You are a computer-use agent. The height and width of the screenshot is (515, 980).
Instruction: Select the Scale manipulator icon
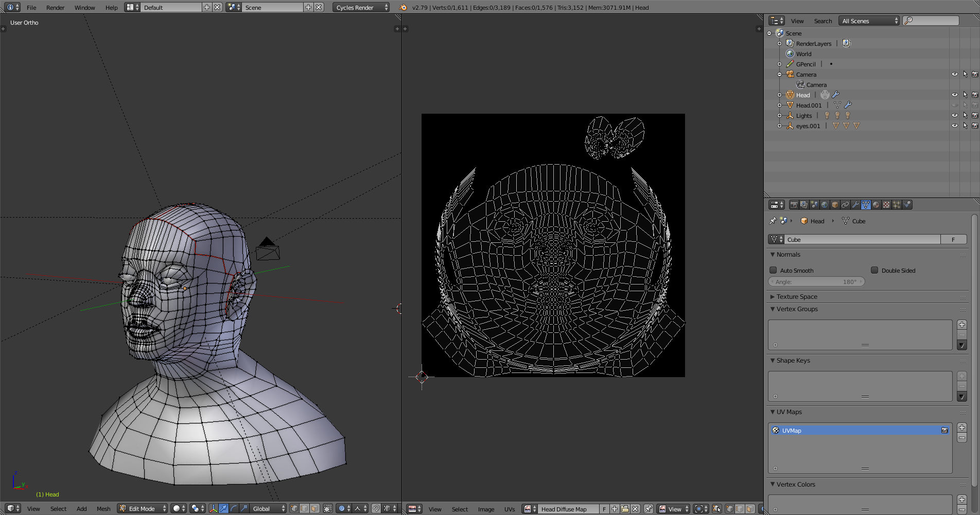tap(244, 508)
